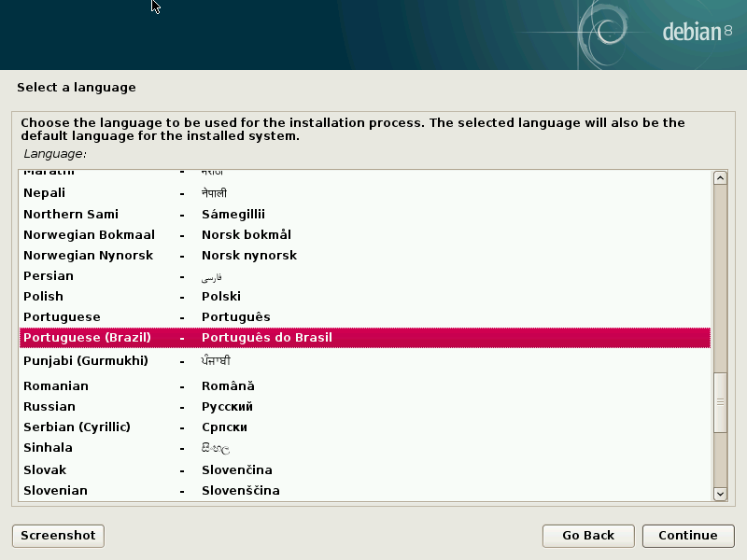
Task: Click the scrollbar up arrow
Action: 720,178
